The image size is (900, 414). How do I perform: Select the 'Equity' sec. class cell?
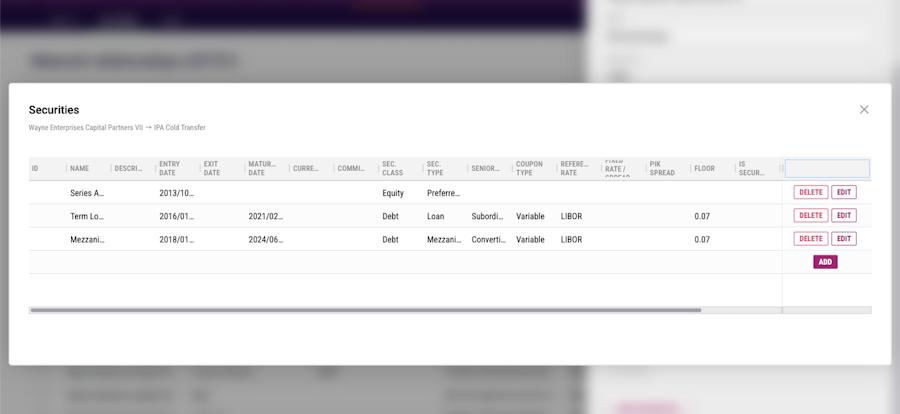point(393,193)
